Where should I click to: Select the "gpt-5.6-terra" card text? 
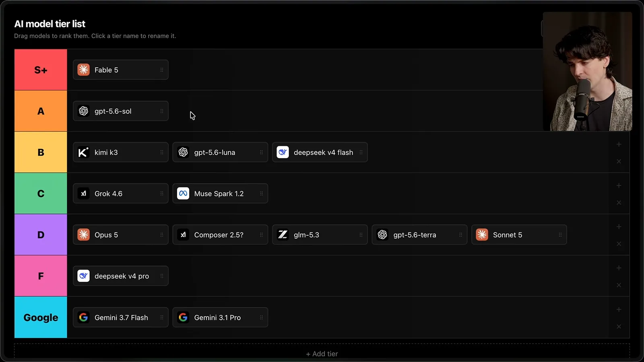coord(415,235)
